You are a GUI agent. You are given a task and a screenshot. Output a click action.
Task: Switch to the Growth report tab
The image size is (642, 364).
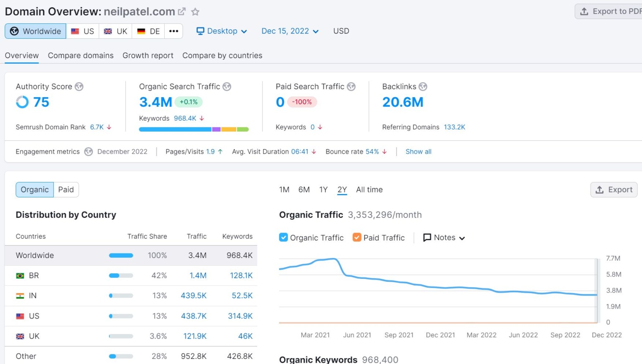[x=148, y=55]
